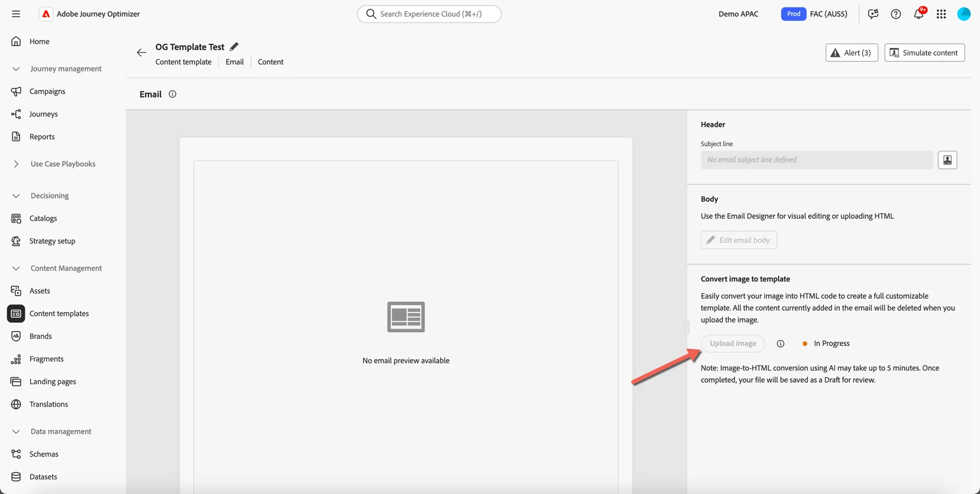Open the Prod FAC (AUSS) sandbox selector

click(814, 14)
